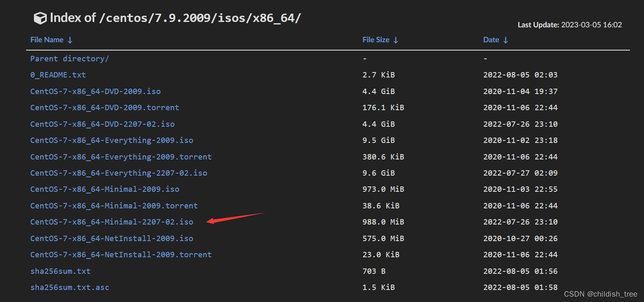Download CentOS-7-x86_64-NetInstall-2009.iso
This screenshot has width=644, height=302.
112,238
